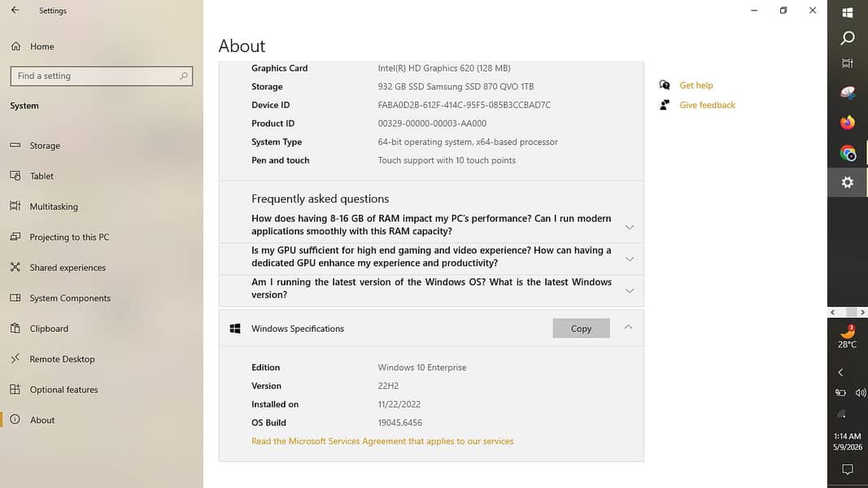Select the Device ID value text

pyautogui.click(x=464, y=105)
